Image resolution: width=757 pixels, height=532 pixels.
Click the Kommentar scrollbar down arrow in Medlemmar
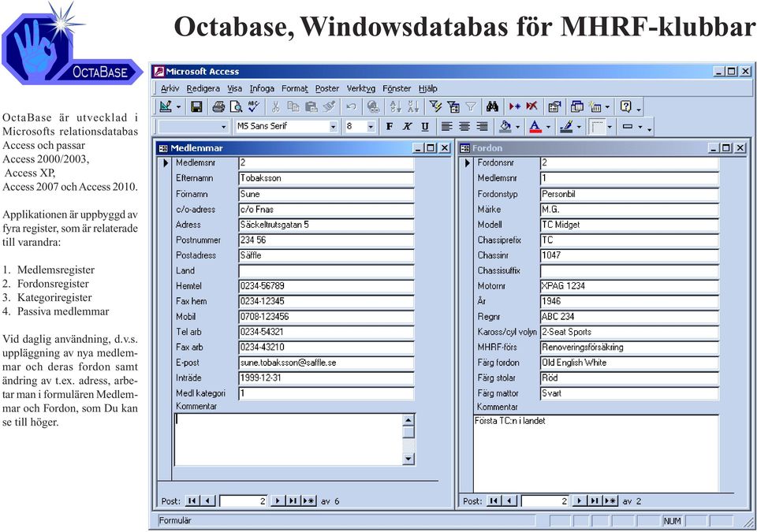click(x=408, y=459)
